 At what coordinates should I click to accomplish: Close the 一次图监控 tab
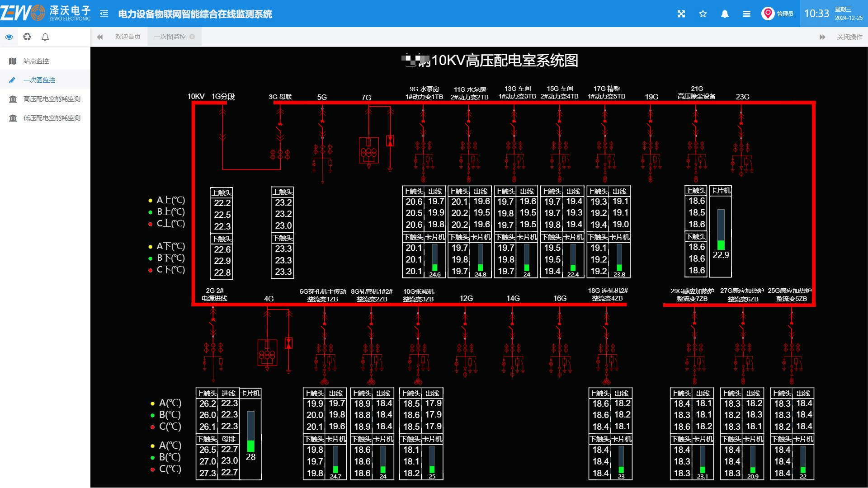click(192, 37)
